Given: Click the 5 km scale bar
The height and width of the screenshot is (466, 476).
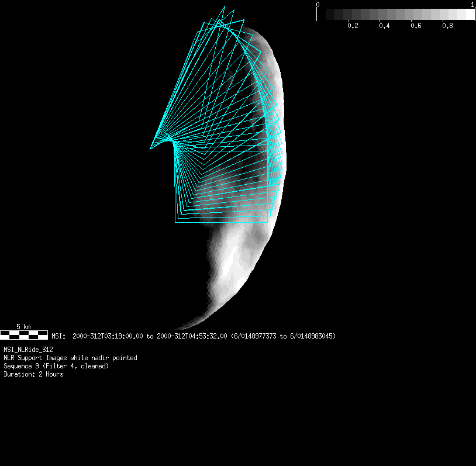Looking at the screenshot, I should 24,335.
